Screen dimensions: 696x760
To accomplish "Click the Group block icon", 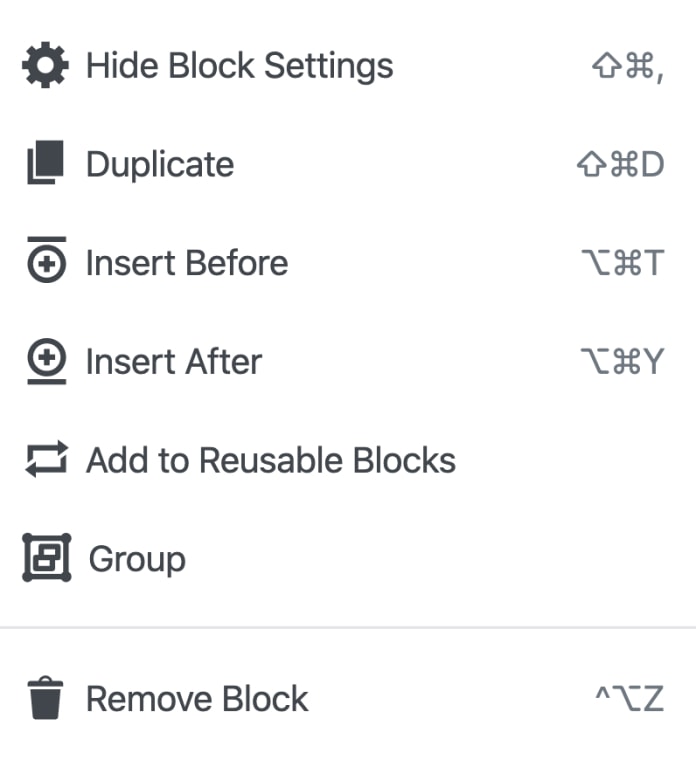I will point(46,558).
